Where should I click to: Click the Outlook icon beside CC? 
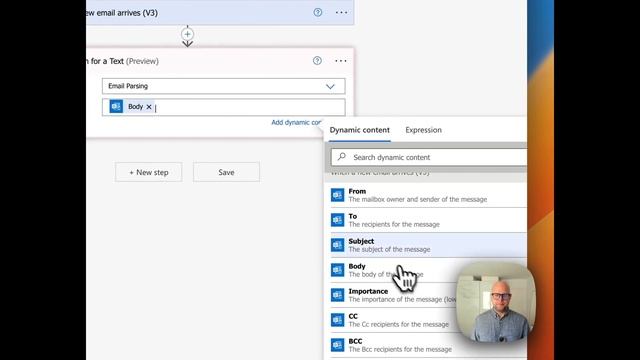coord(338,320)
